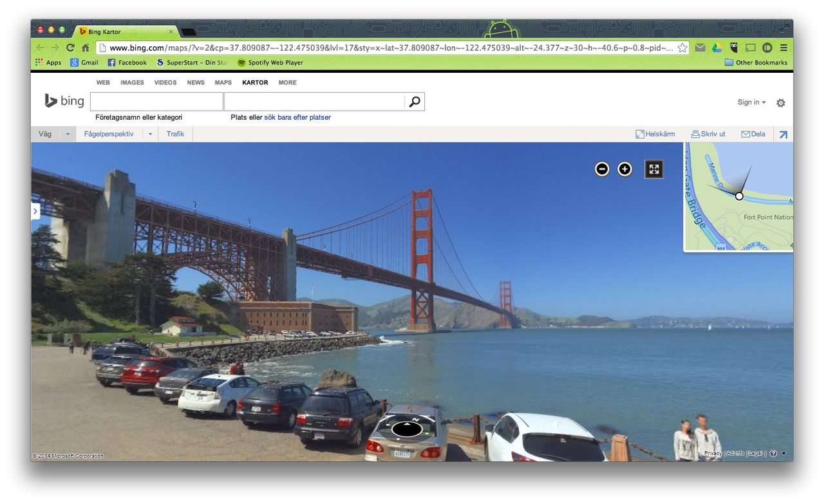The image size is (824, 504).
Task: Zoom in using the plus control
Action: [624, 169]
